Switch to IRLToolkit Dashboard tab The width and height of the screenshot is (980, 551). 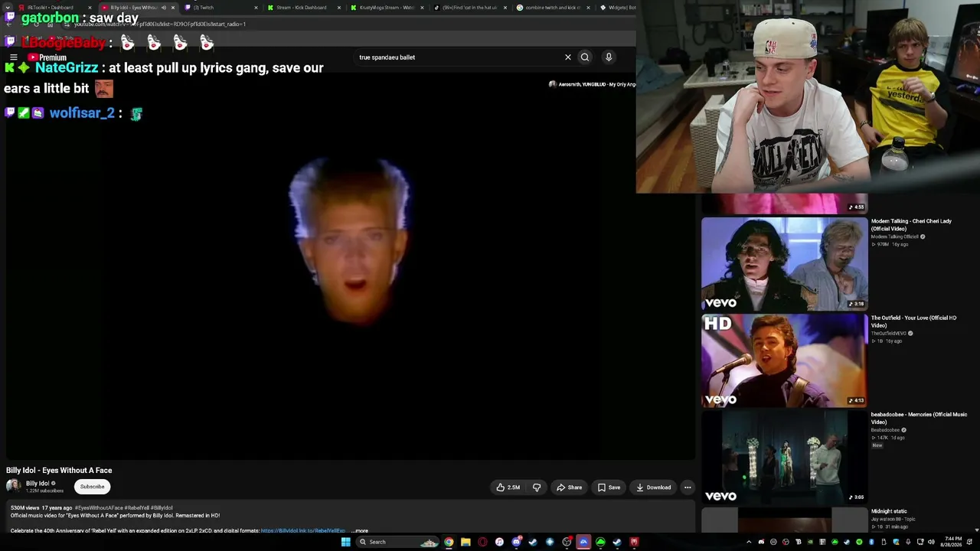tap(54, 8)
